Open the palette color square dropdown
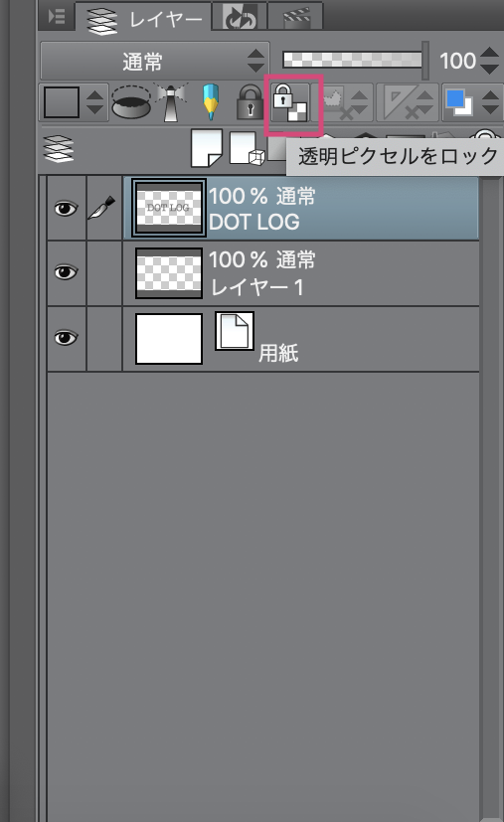This screenshot has width=504, height=822. pyautogui.click(x=74, y=102)
